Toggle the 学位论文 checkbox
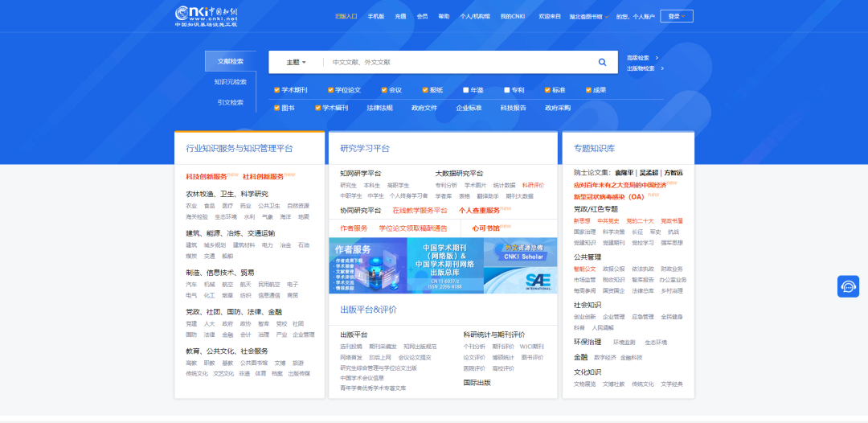This screenshot has width=868, height=423. point(330,90)
